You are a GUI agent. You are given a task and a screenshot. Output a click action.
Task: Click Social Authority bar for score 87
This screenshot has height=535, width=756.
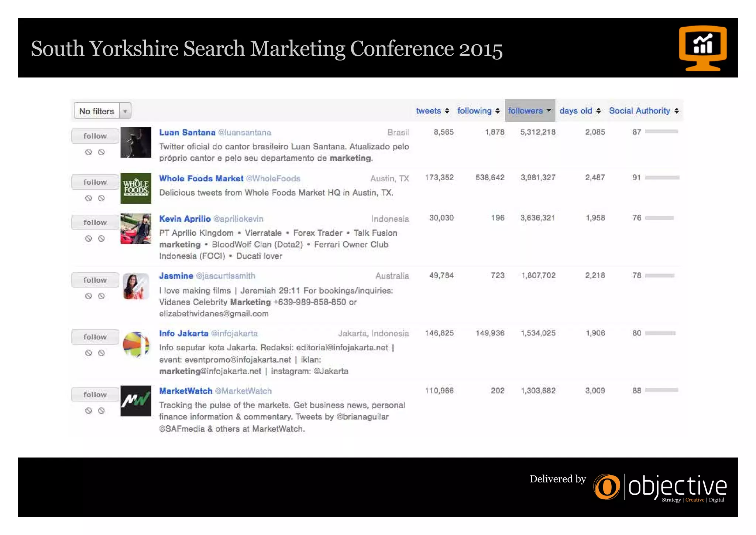661,132
